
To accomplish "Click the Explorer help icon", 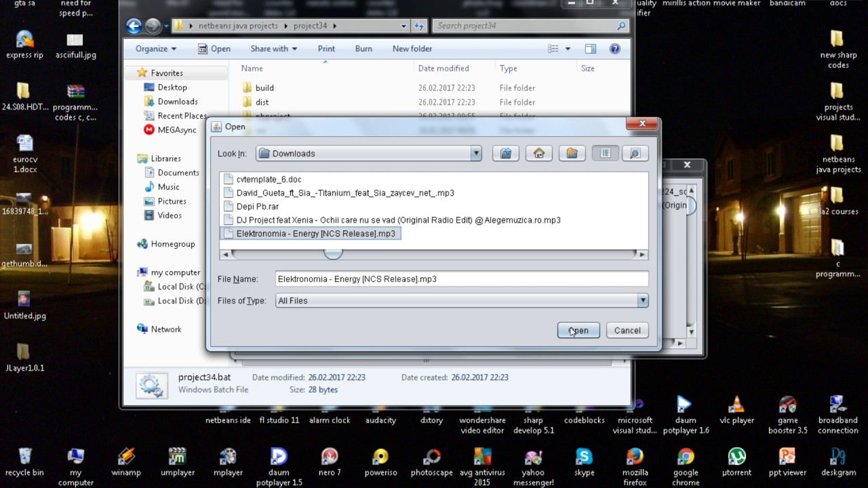I will click(615, 49).
